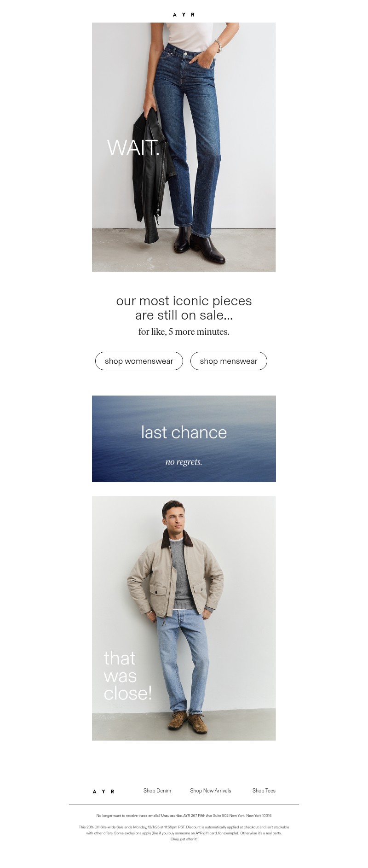Click the 'WAIT.' text on hero image
368x868 pixels.
click(133, 148)
